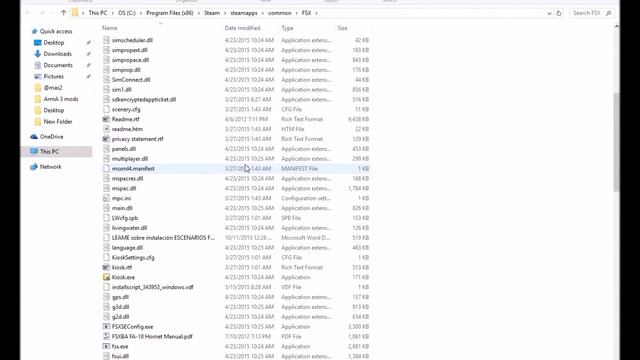Click the Documents icon in sidebar
This screenshot has height=360, width=640.
pyautogui.click(x=38, y=65)
